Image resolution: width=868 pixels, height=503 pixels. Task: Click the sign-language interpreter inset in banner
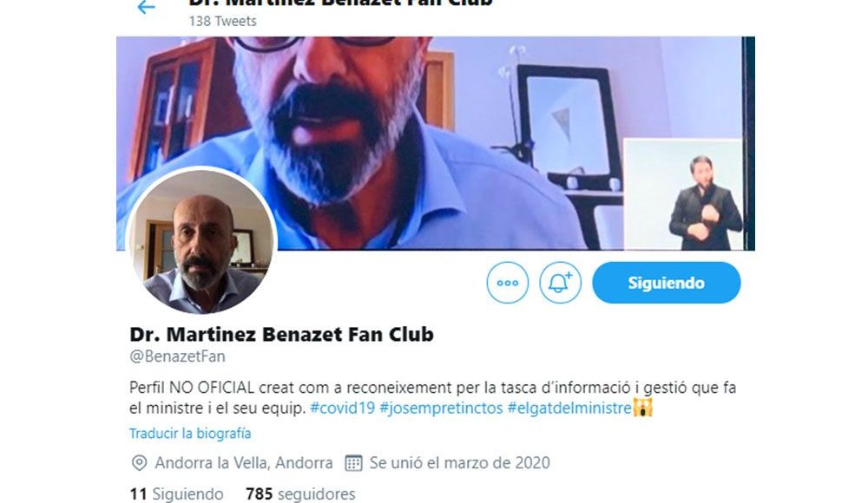coord(684,194)
